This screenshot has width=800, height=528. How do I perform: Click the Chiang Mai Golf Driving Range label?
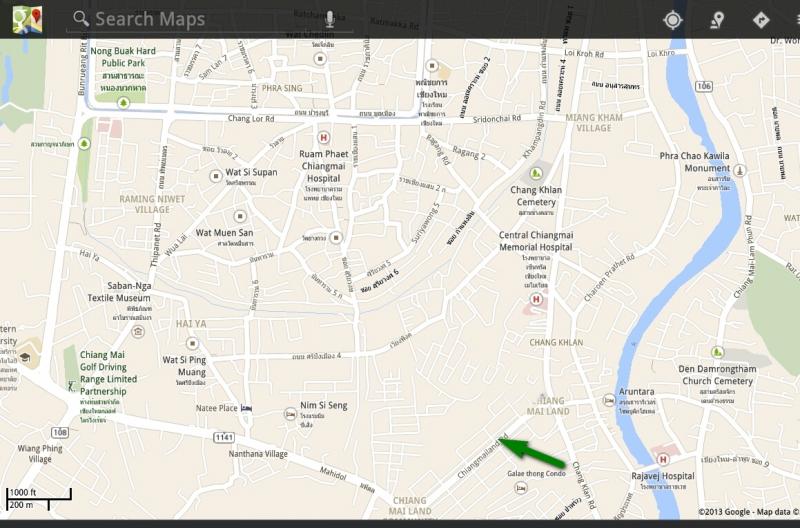[x=108, y=373]
